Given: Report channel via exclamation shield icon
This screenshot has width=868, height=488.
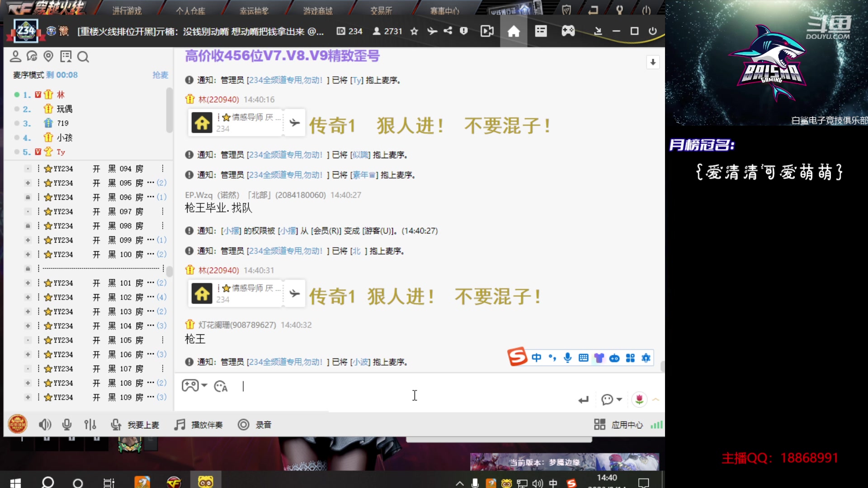Looking at the screenshot, I should click(x=464, y=31).
